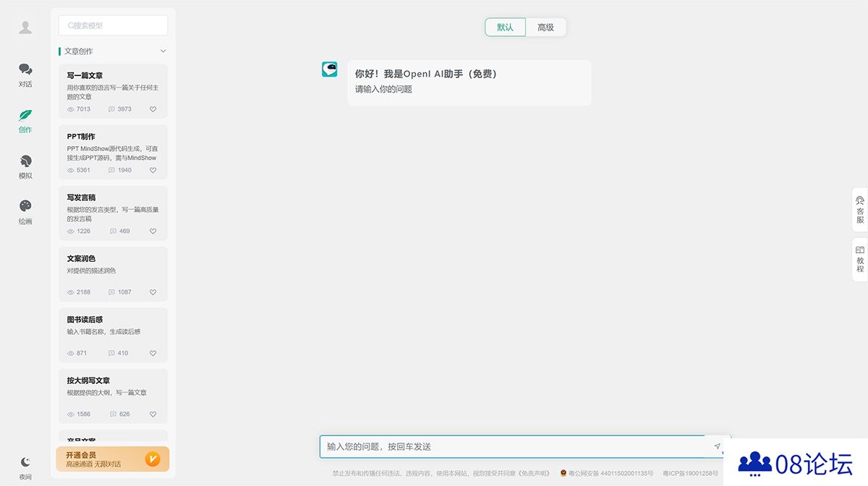868x486 pixels.
Task: Click view count icon on 文案润色
Action: click(x=71, y=292)
